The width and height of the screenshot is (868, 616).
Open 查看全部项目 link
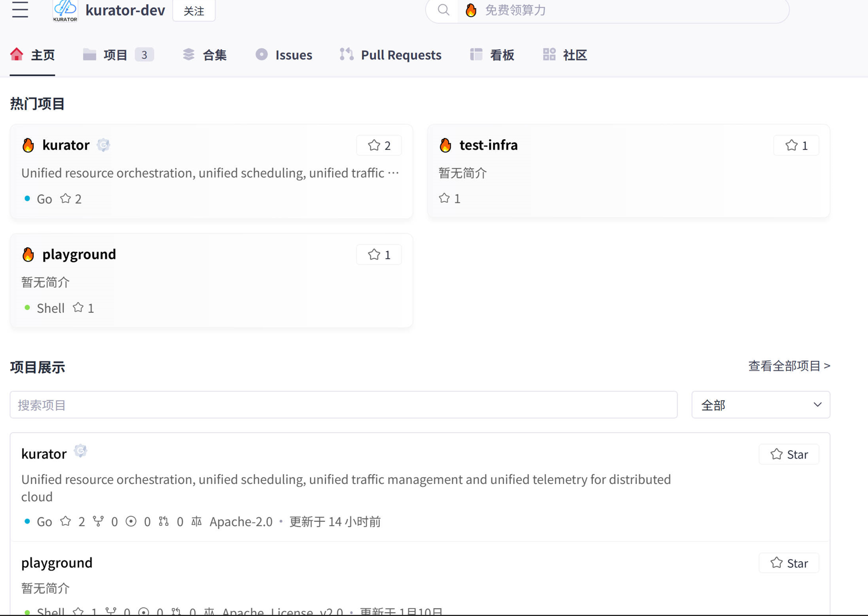(789, 366)
